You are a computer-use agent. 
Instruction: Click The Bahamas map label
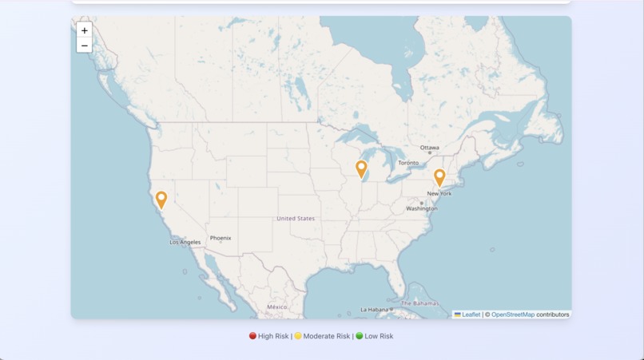[x=419, y=303]
